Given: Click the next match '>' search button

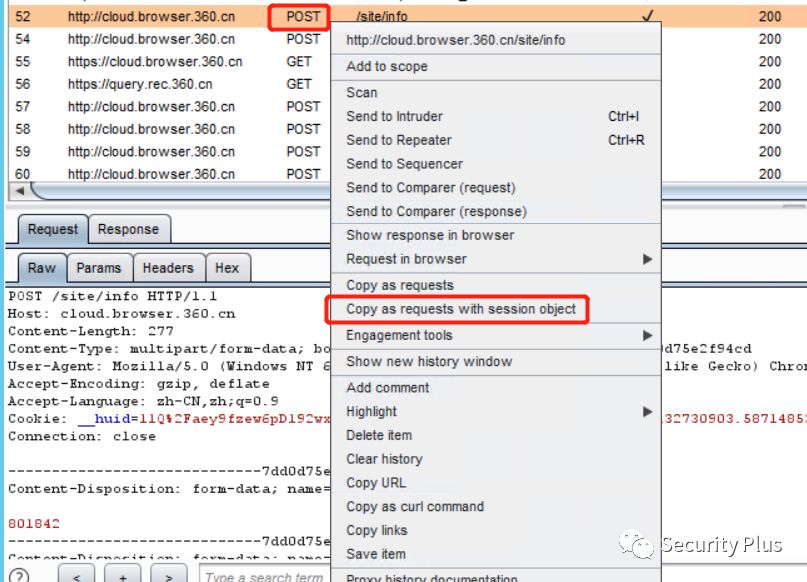Looking at the screenshot, I should tap(168, 575).
